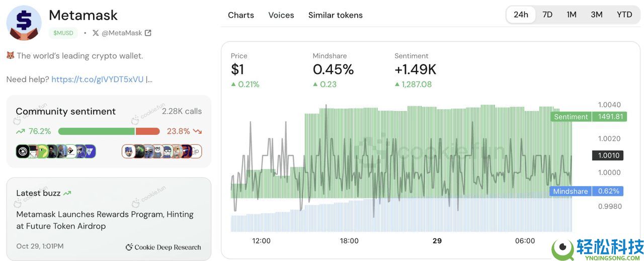
Task: Click the 0.21% price change indicator
Action: click(245, 84)
